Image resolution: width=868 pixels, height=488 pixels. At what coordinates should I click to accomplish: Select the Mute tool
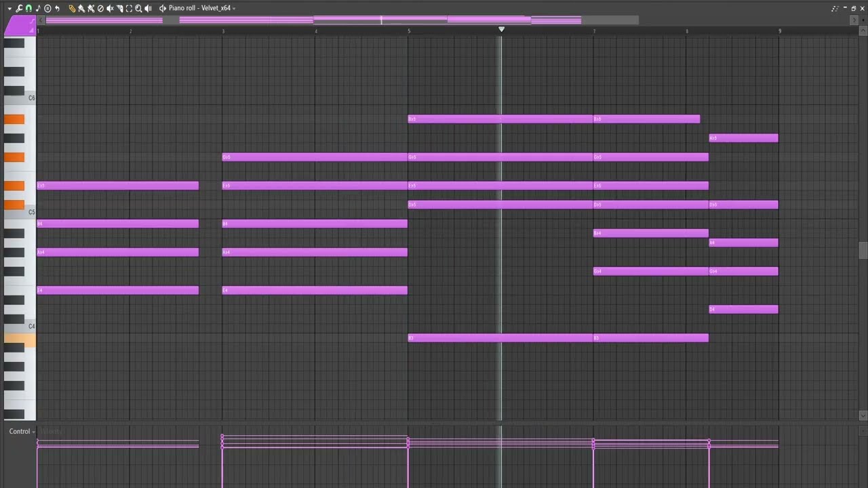pos(110,8)
